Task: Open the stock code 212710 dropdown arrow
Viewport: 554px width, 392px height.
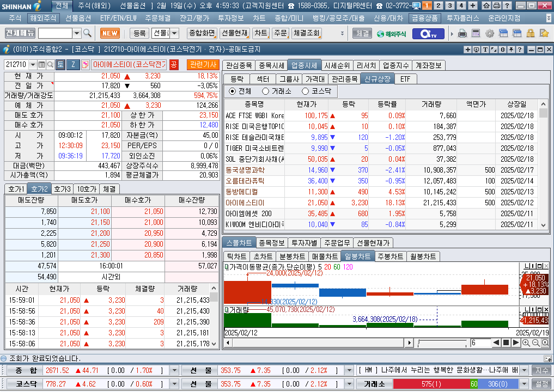Action: click(33, 65)
